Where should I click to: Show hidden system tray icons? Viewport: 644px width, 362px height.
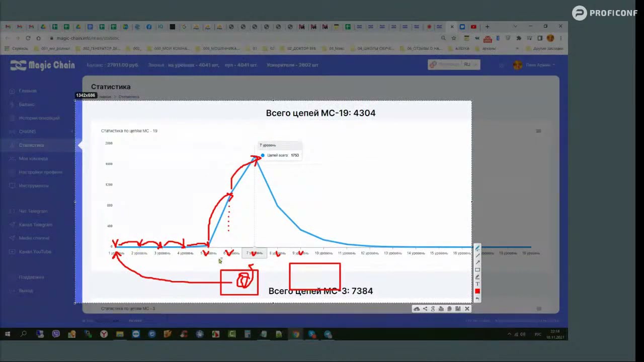(x=509, y=334)
